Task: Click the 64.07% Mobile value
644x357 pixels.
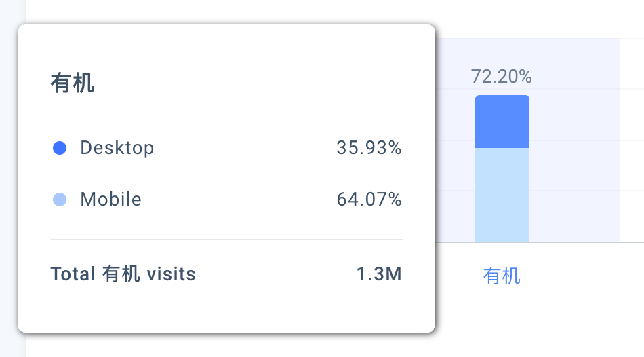Action: [x=369, y=200]
